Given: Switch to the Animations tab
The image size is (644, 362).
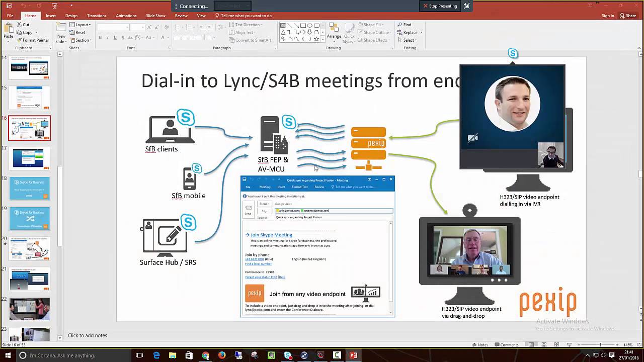Looking at the screenshot, I should tap(126, 16).
